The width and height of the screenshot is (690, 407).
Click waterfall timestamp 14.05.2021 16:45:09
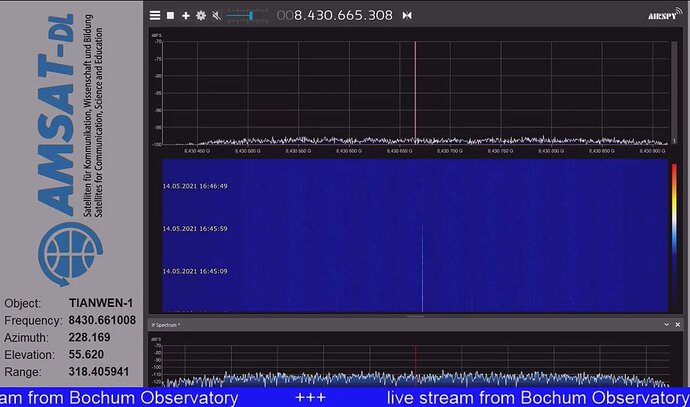pos(195,271)
